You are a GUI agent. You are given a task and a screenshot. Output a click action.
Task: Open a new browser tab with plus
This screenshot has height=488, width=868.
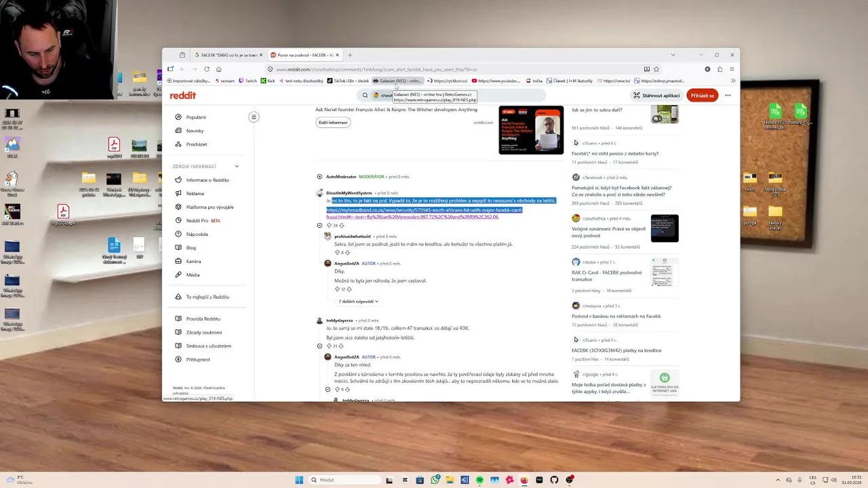[350, 55]
